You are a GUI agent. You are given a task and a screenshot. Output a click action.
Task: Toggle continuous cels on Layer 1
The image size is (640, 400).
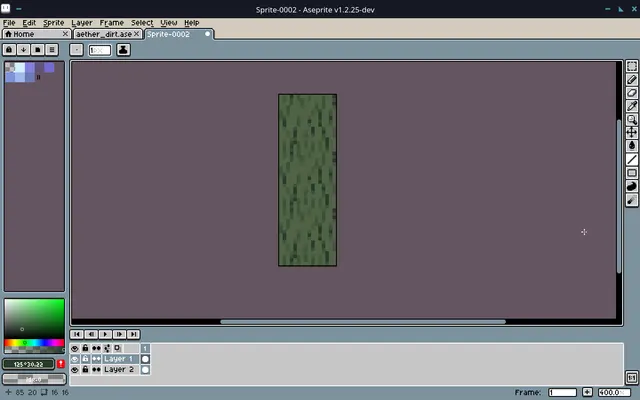96,359
